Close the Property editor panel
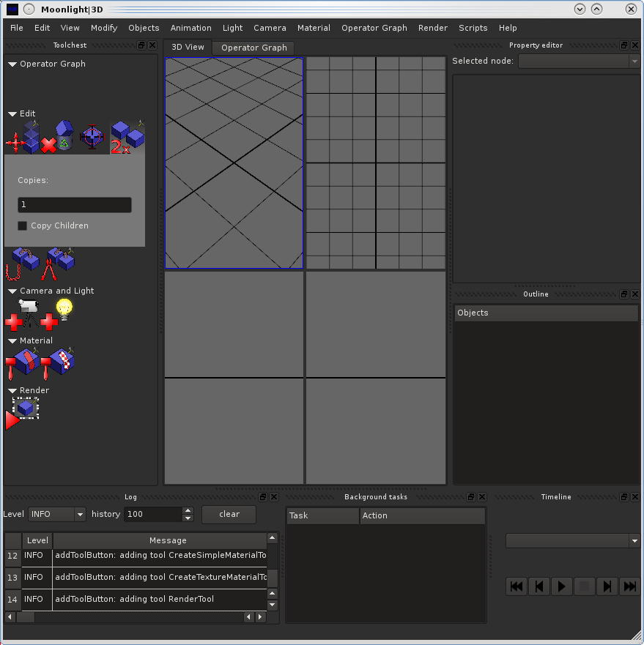This screenshot has width=644, height=645. click(635, 45)
